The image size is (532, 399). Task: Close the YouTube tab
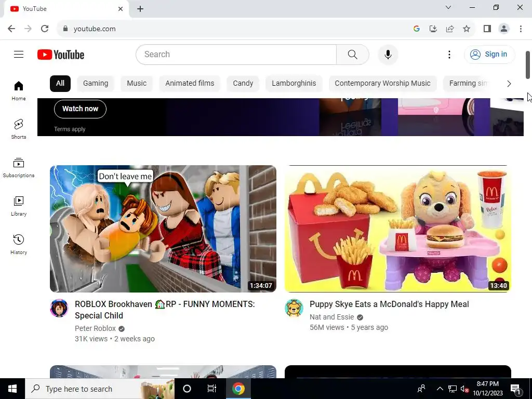(121, 9)
